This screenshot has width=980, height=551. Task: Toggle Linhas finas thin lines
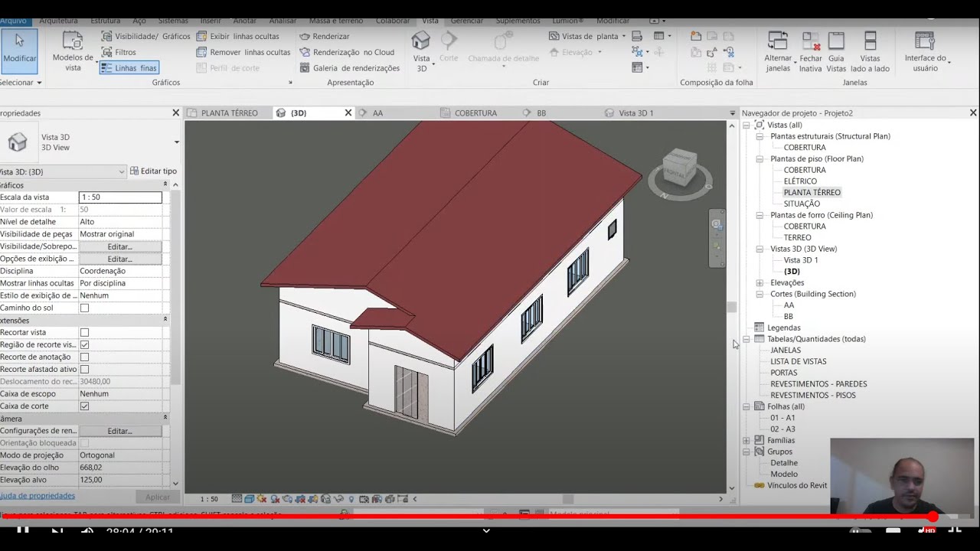click(129, 68)
